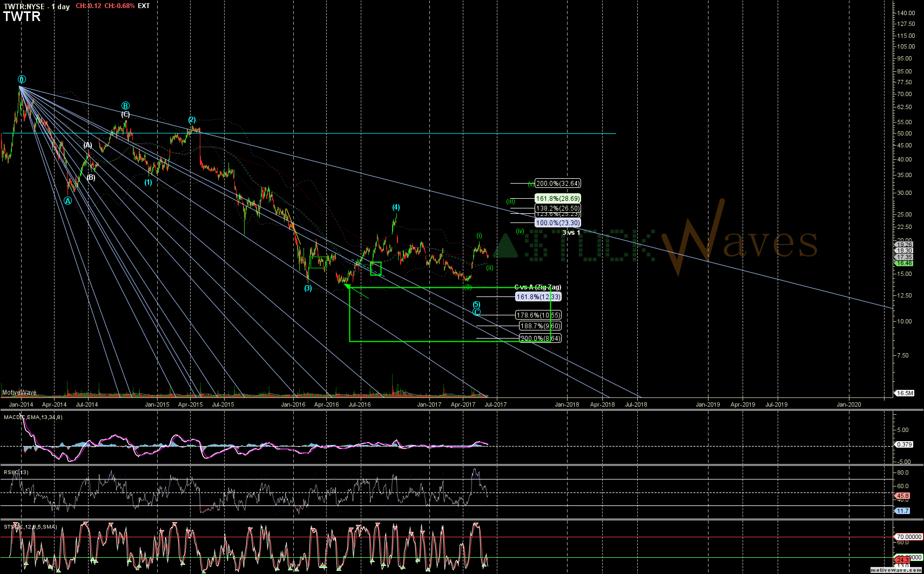Select the 161.8%(28.69) Fibonacci level
Screen dimensions: 924x574
558,199
